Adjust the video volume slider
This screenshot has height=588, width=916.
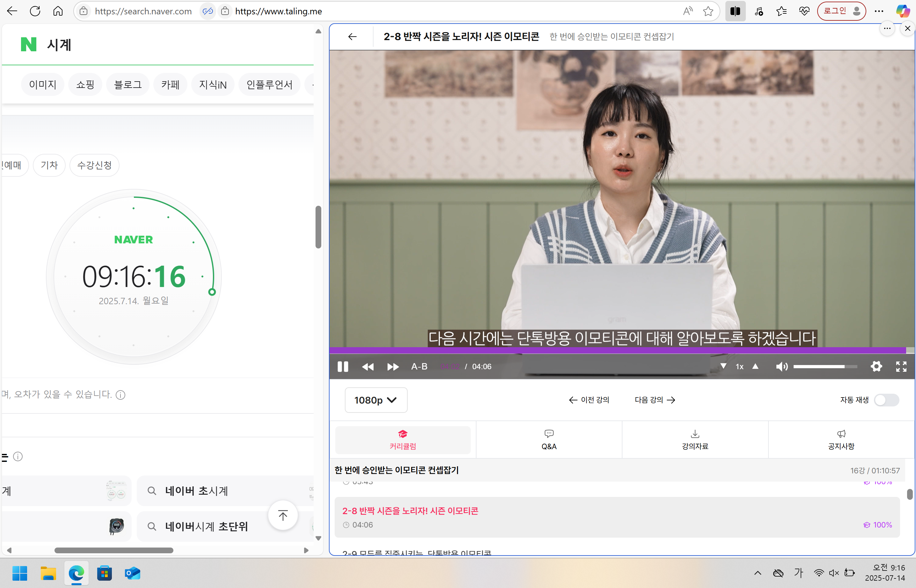tap(825, 367)
